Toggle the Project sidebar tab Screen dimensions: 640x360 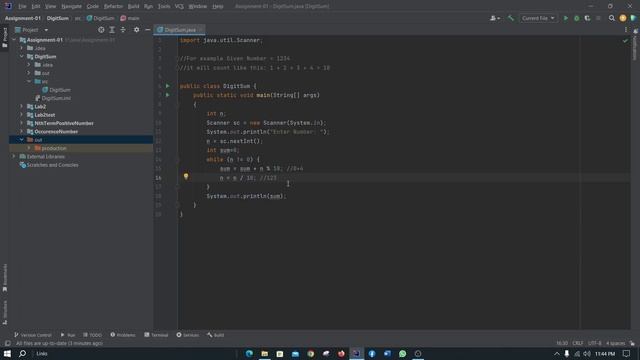pyautogui.click(x=4, y=38)
